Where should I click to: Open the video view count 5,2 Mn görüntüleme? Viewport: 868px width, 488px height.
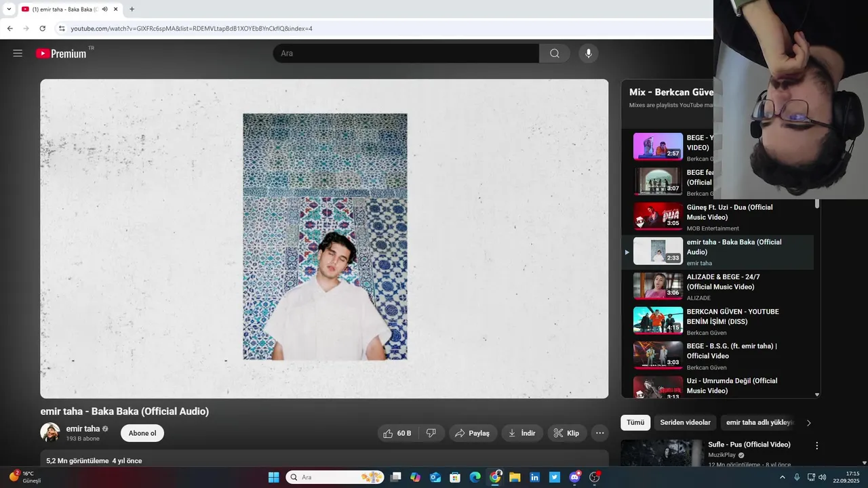point(77,461)
